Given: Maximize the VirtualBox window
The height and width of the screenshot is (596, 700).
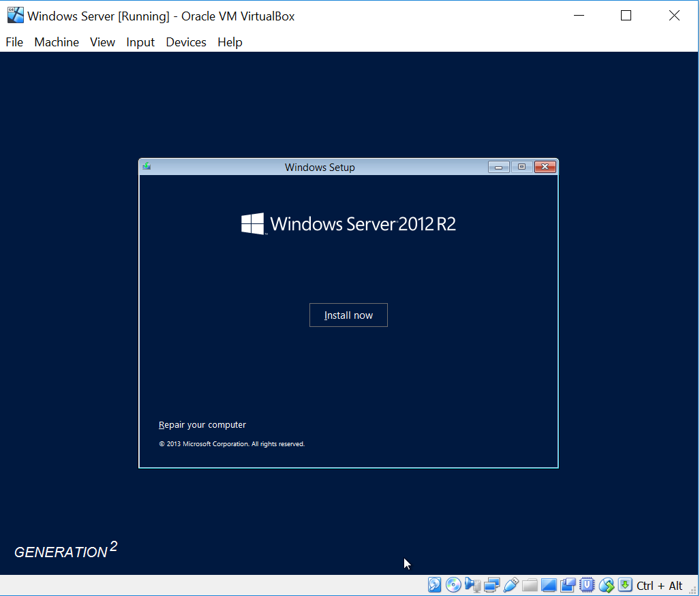Looking at the screenshot, I should [626, 15].
